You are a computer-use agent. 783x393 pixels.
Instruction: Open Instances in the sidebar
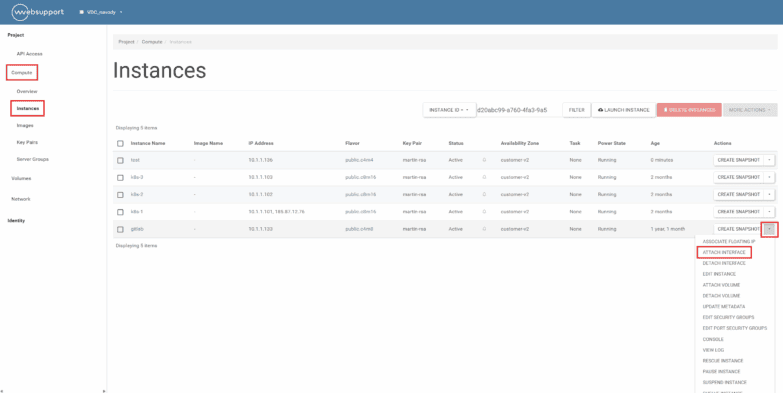(27, 108)
